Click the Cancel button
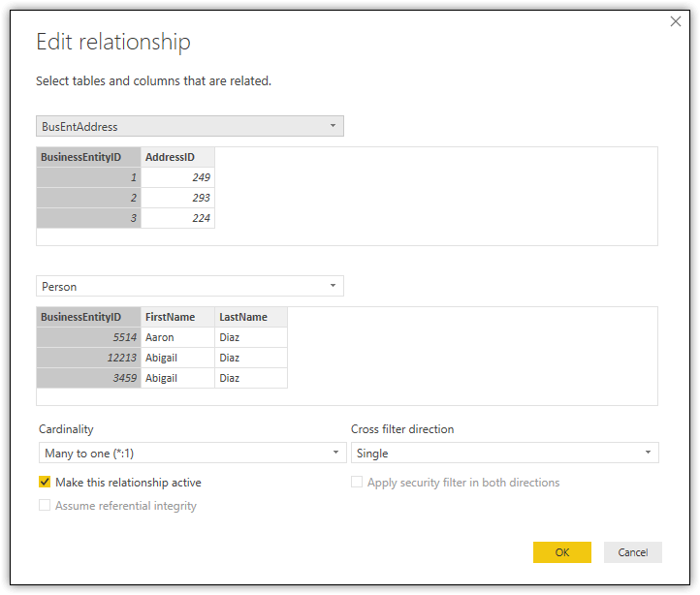 pyautogui.click(x=632, y=552)
